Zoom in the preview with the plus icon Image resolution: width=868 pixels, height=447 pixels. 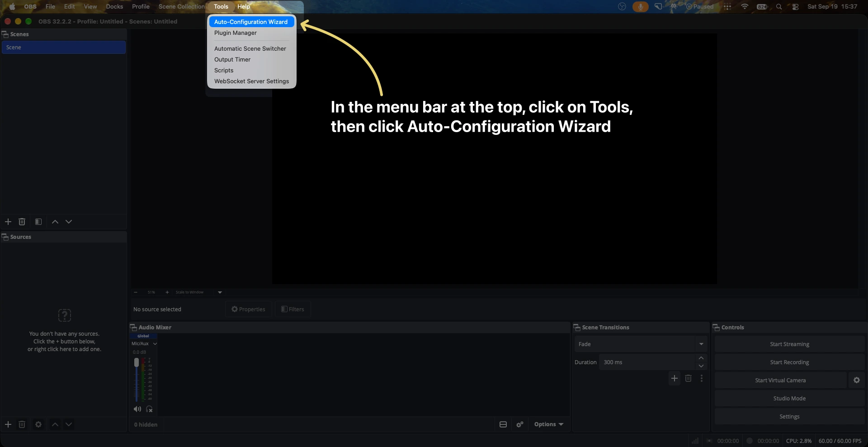pos(167,292)
